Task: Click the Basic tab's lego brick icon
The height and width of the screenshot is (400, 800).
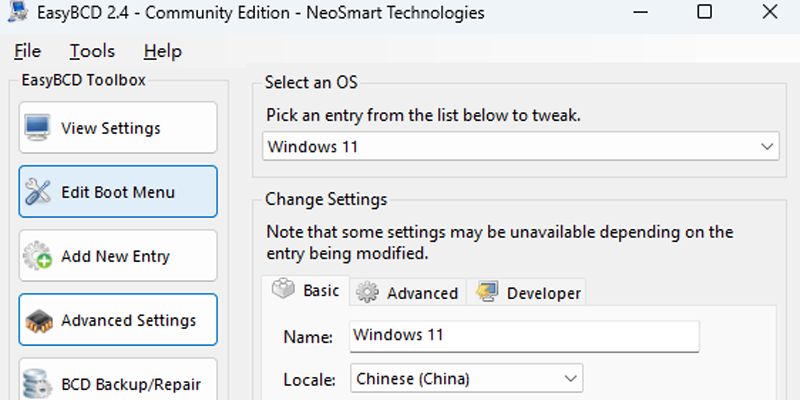Action: tap(283, 290)
